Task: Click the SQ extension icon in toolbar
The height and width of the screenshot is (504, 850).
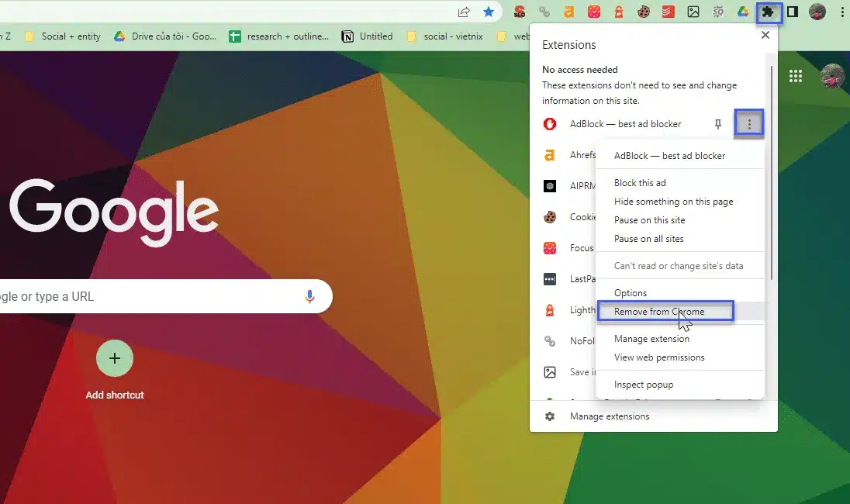Action: 717,12
